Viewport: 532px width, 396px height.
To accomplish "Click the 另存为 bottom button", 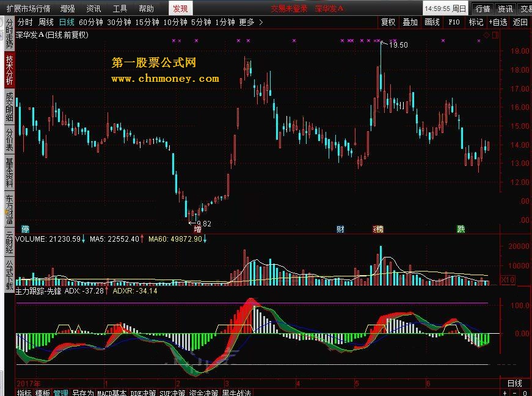I will 83,393.
